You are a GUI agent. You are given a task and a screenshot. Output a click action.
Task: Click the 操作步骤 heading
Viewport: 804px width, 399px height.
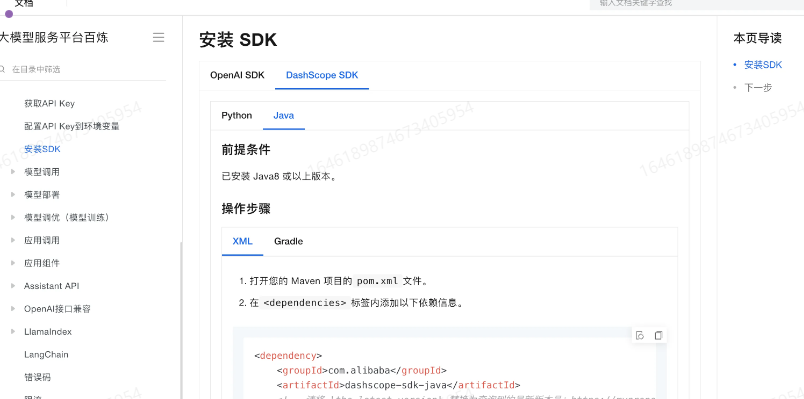(x=246, y=209)
